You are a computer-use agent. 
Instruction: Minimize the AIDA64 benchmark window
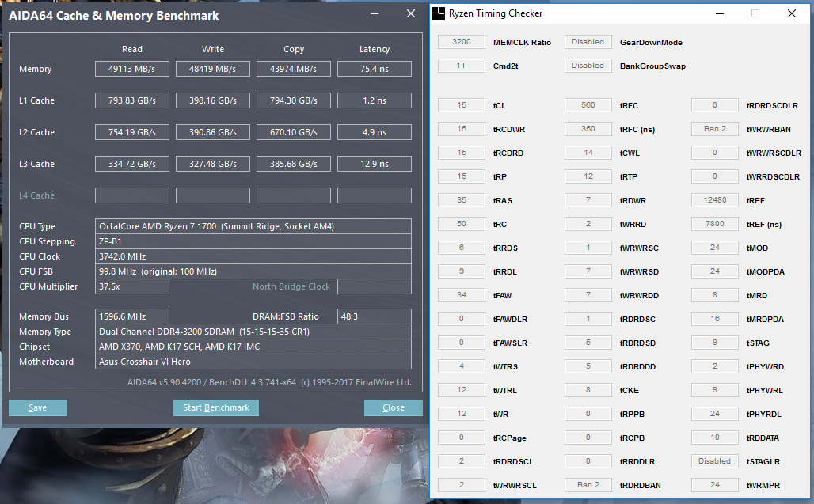tap(375, 14)
